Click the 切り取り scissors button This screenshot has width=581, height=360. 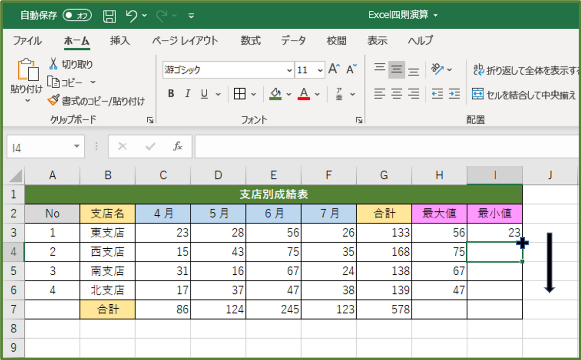tap(70, 64)
